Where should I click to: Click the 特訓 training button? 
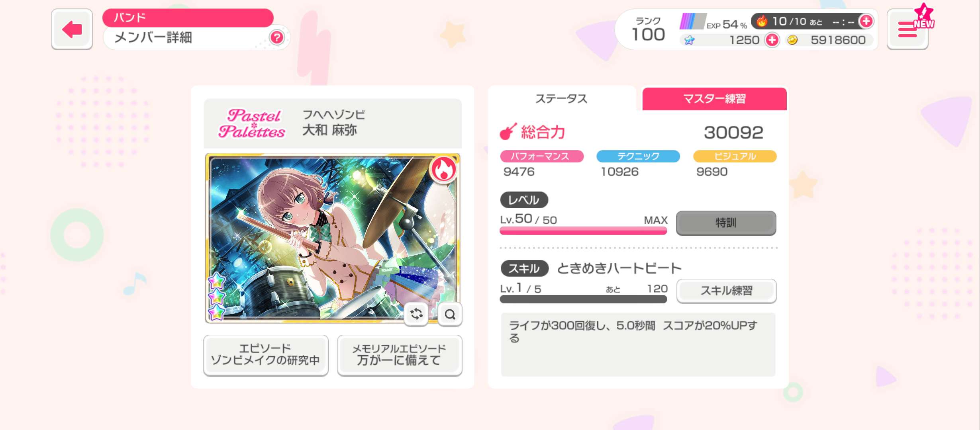tap(726, 223)
